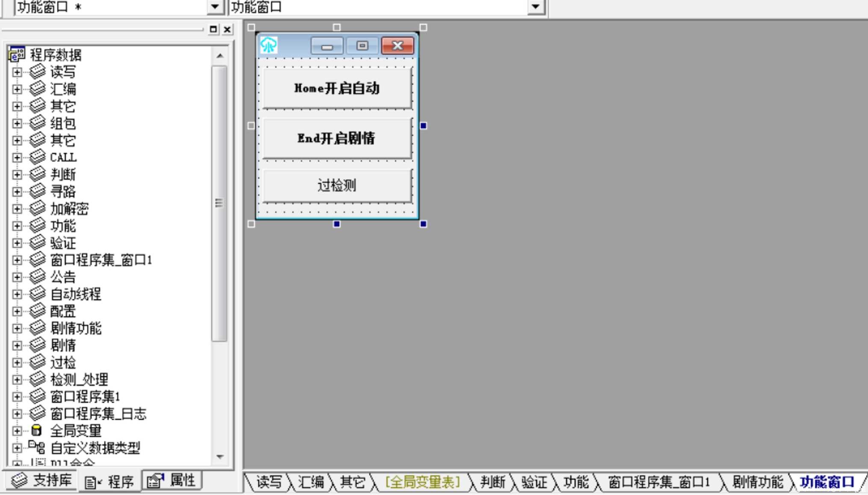Expand the 自定义数据类型 tree node

(x=17, y=448)
